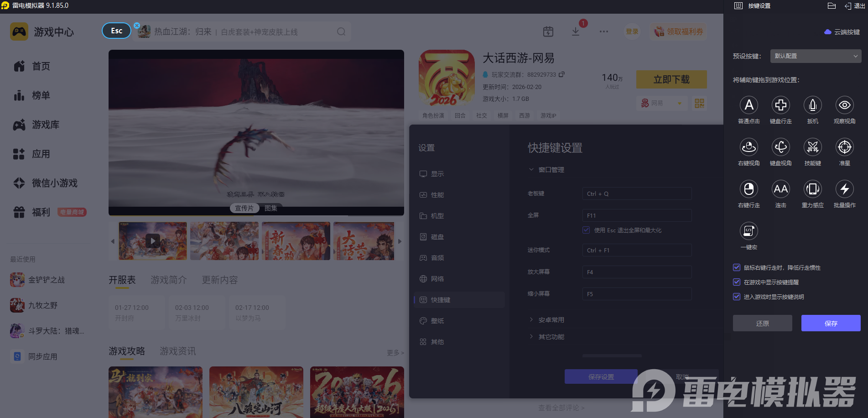Play the video thumbnail in screenshot strip
This screenshot has height=418, width=868.
pos(153,241)
